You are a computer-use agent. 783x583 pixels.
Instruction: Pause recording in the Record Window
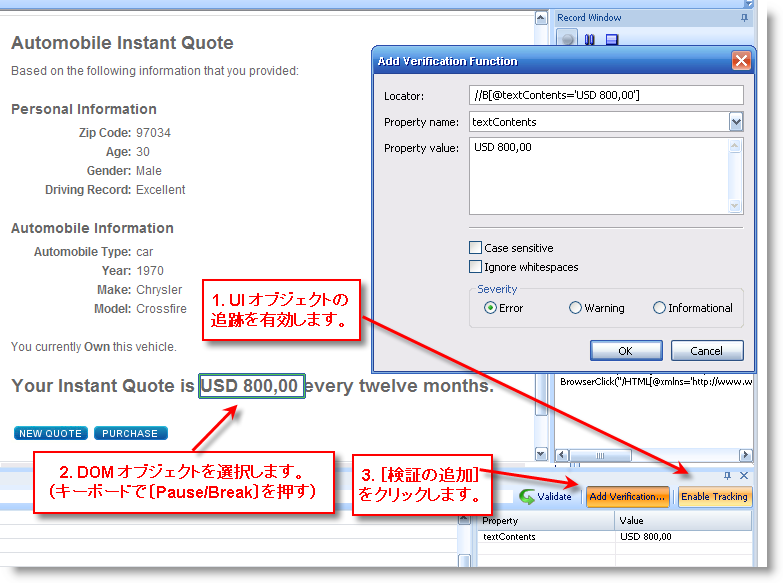(x=590, y=40)
